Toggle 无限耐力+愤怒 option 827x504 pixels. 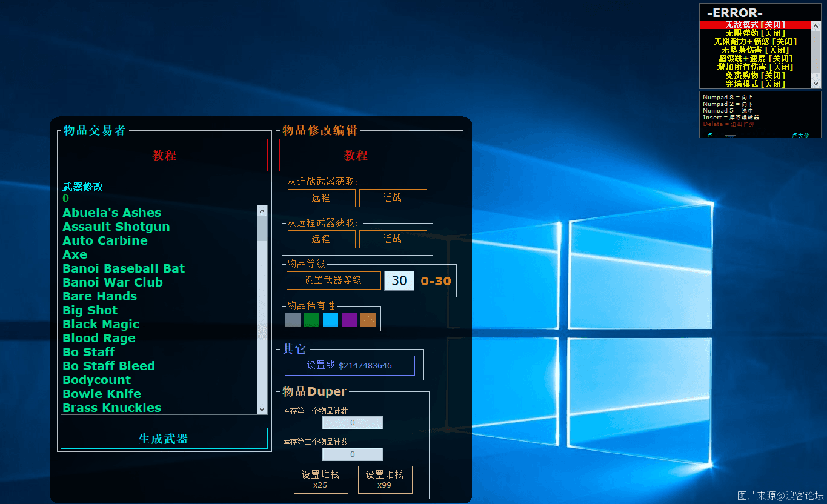pos(755,42)
